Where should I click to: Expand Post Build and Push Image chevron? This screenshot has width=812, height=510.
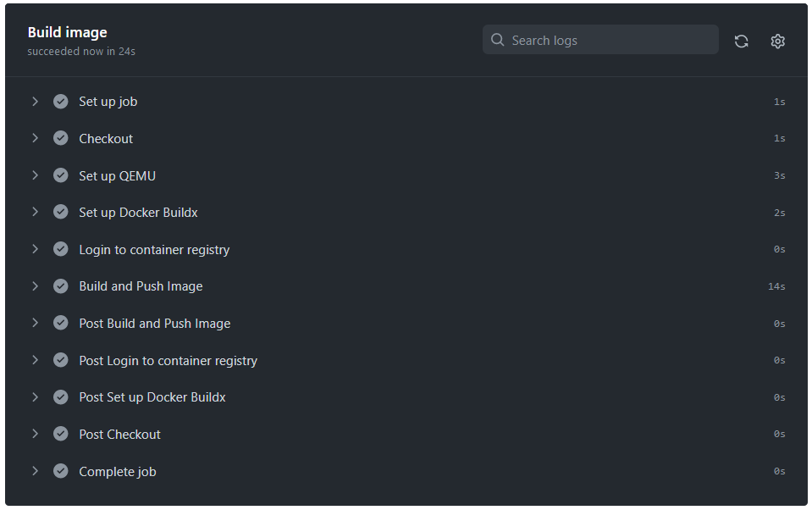point(35,323)
